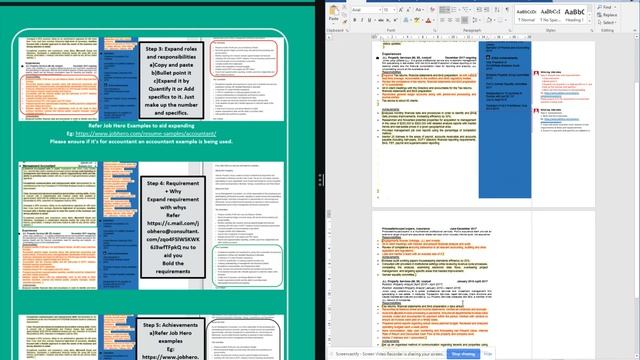Image resolution: width=640 pixels, height=360 pixels.
Task: Open the Styles pane launcher
Action: [x=591, y=31]
